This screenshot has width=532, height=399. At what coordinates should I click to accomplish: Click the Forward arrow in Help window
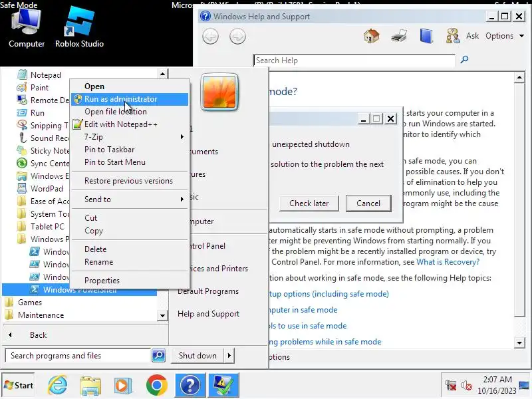pos(237,37)
